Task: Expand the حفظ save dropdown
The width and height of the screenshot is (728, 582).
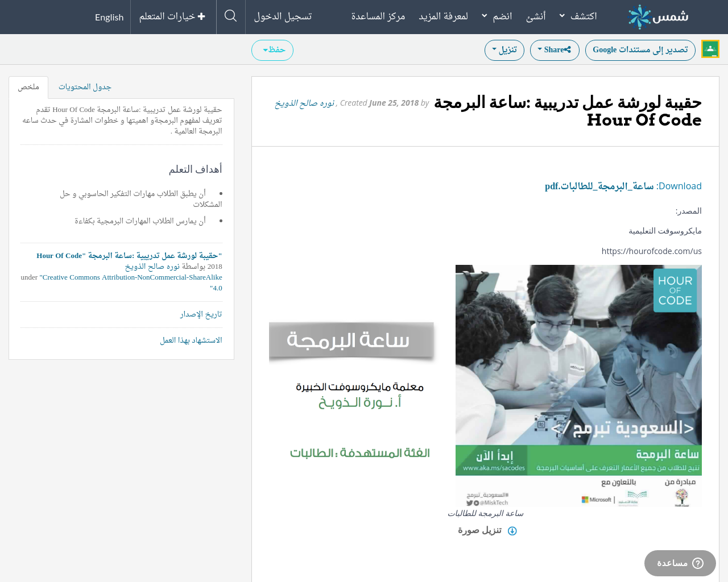Action: point(272,50)
